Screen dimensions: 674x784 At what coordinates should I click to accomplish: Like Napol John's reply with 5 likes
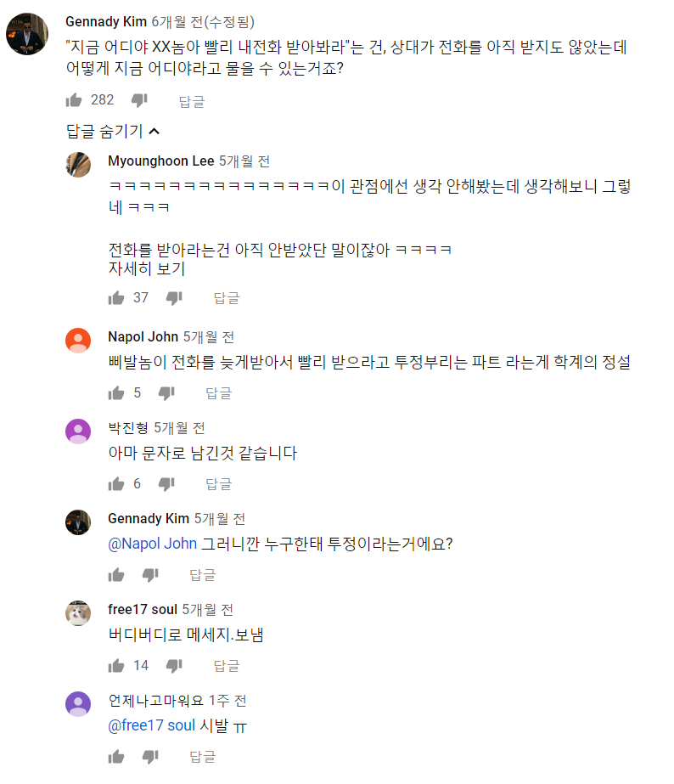(x=116, y=393)
